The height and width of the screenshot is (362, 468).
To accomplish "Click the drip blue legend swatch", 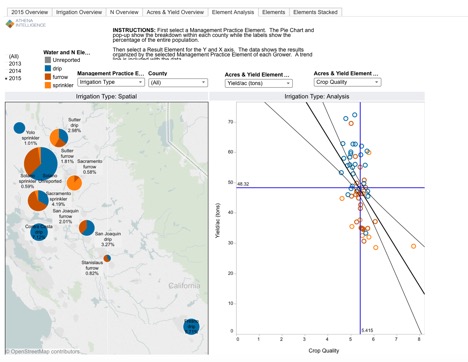I will 48,68.
